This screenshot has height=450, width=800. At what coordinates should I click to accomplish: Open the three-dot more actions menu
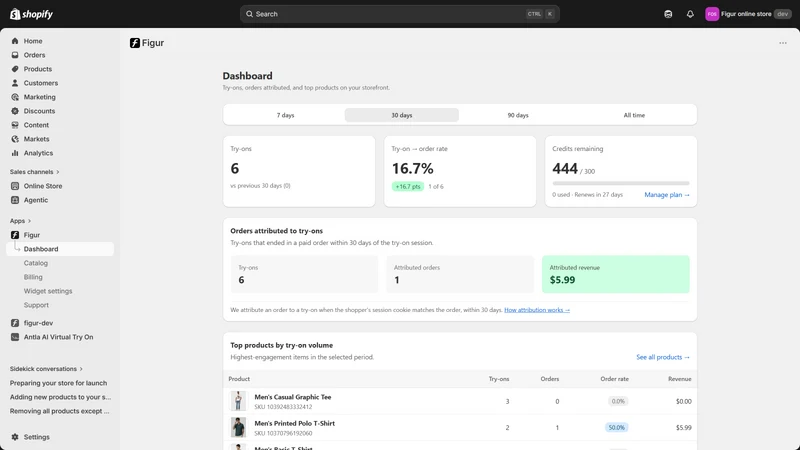(x=783, y=43)
